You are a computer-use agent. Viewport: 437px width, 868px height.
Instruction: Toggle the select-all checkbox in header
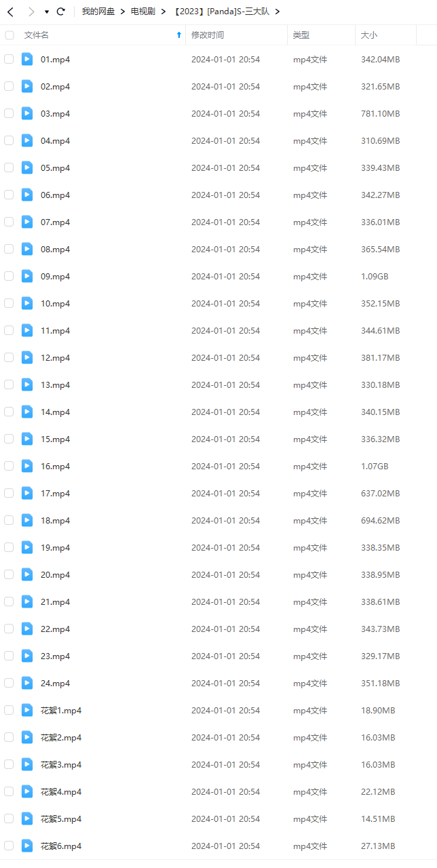9,35
